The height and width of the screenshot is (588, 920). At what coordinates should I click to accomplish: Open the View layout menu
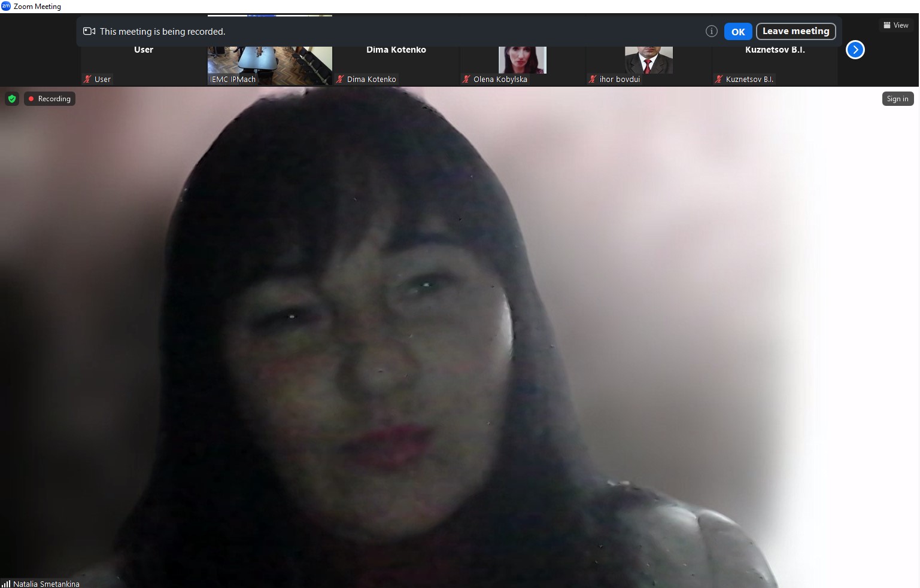click(895, 25)
